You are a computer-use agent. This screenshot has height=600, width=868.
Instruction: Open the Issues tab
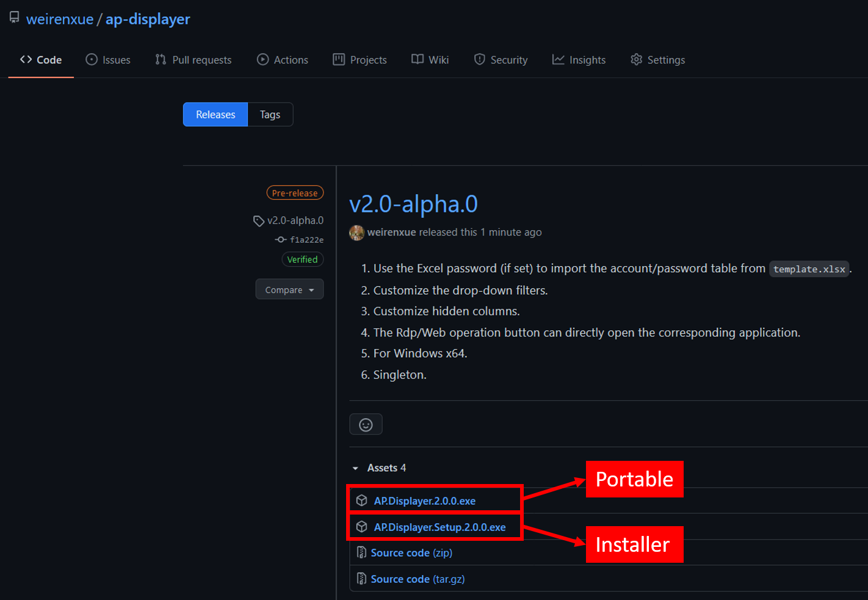[x=108, y=60]
